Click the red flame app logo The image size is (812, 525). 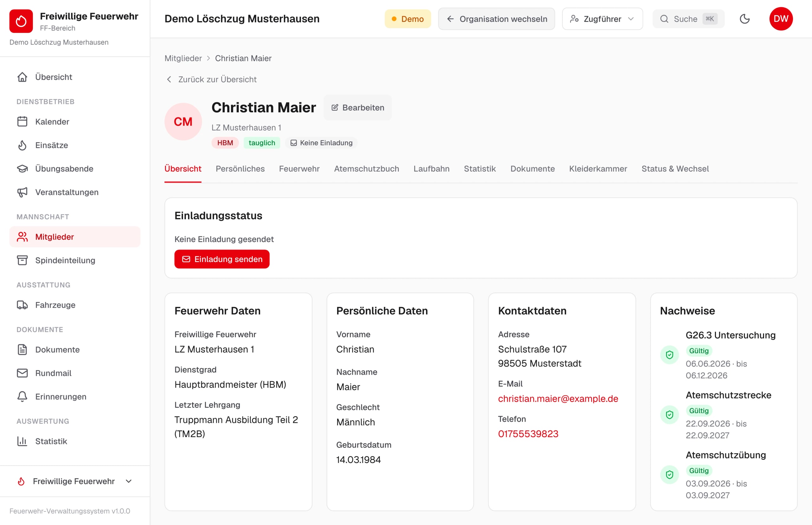(21, 21)
